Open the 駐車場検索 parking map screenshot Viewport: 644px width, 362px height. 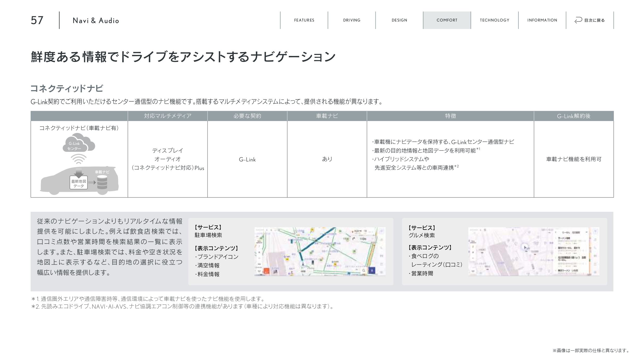click(x=320, y=251)
